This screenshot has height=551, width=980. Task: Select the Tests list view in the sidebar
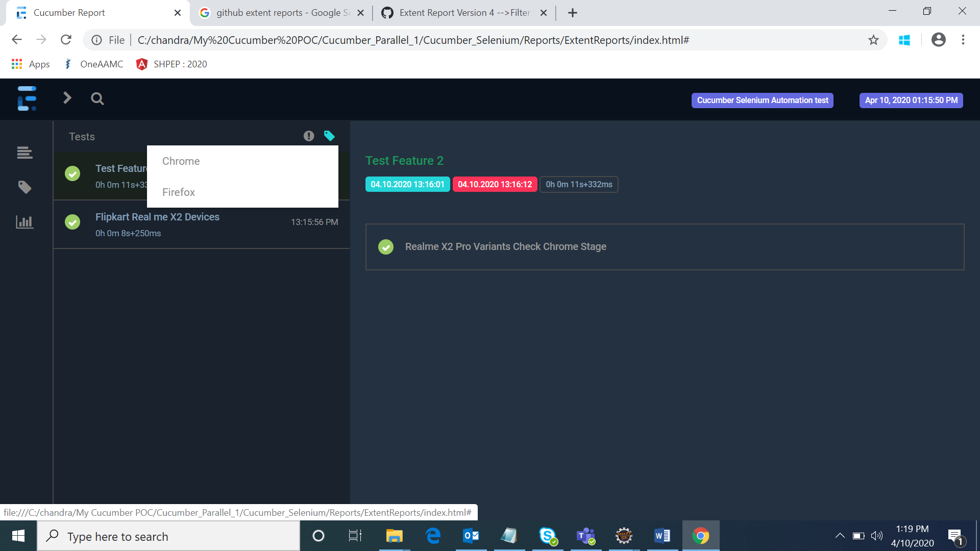24,152
